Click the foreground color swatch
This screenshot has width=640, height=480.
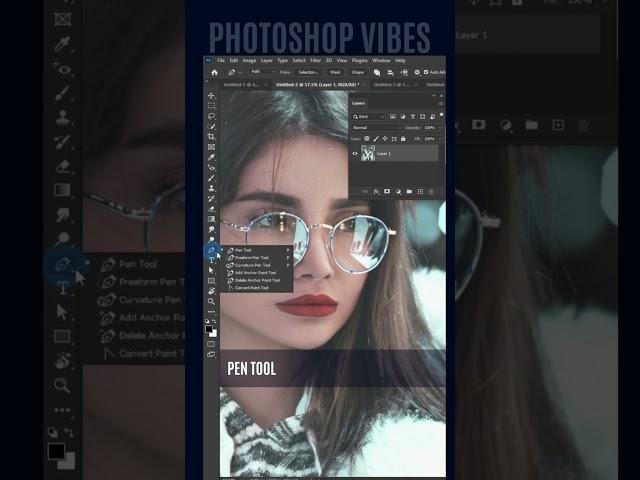[x=209, y=329]
